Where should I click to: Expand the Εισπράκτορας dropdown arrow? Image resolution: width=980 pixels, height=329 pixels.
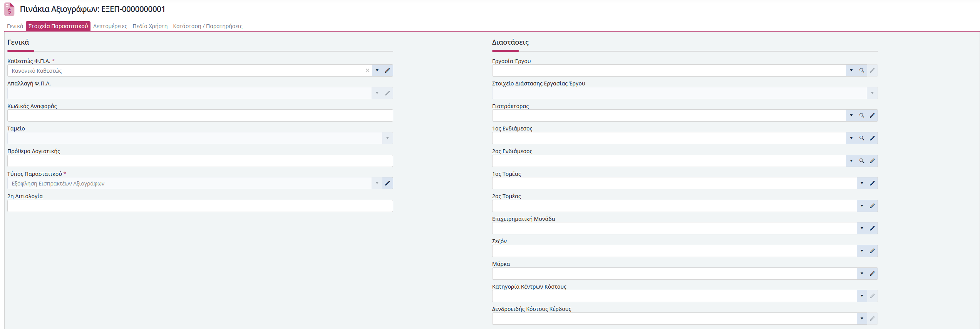click(x=851, y=115)
